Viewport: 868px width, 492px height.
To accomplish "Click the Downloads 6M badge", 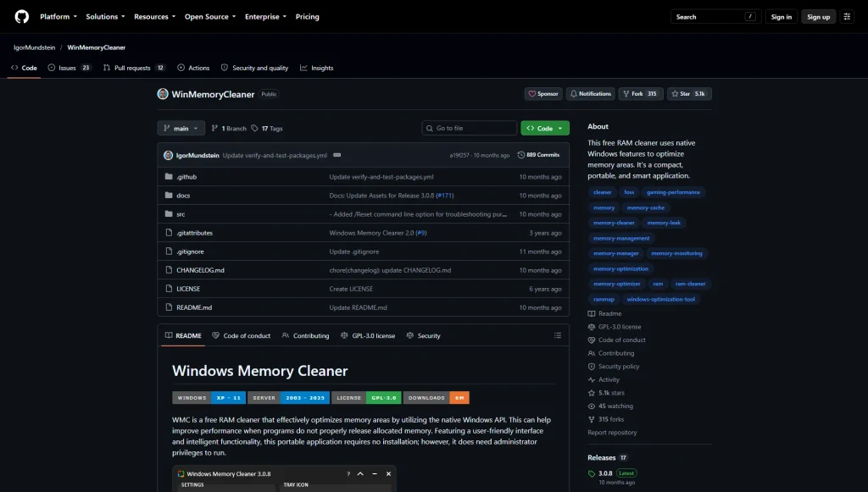I will [437, 398].
